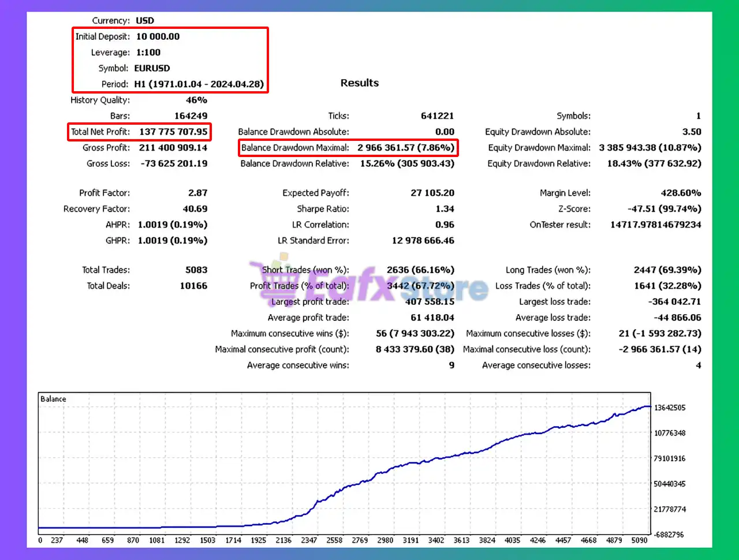Click the Long Trades won percentage value
Screen dimensions: 739x560
pos(667,270)
